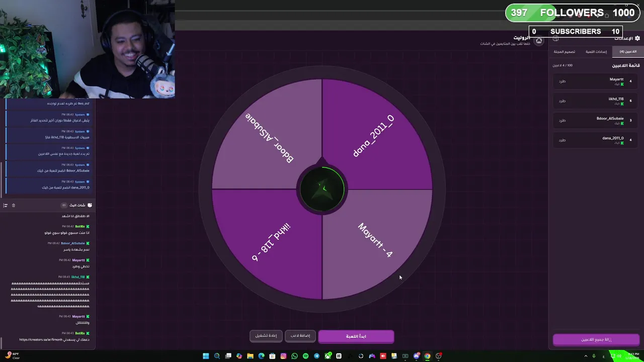Open Microsoft Store from taskbar

point(272,356)
